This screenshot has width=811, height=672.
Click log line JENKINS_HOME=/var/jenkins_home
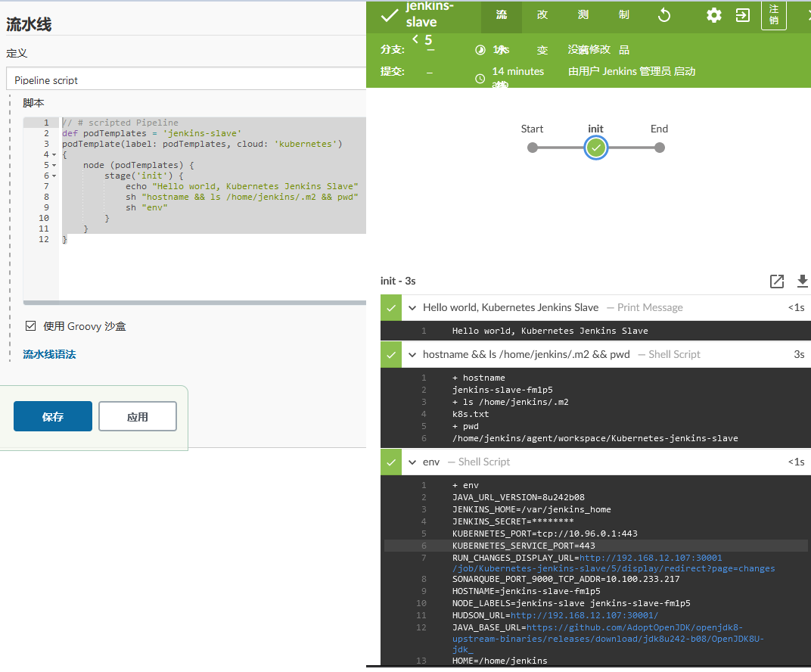(532, 509)
